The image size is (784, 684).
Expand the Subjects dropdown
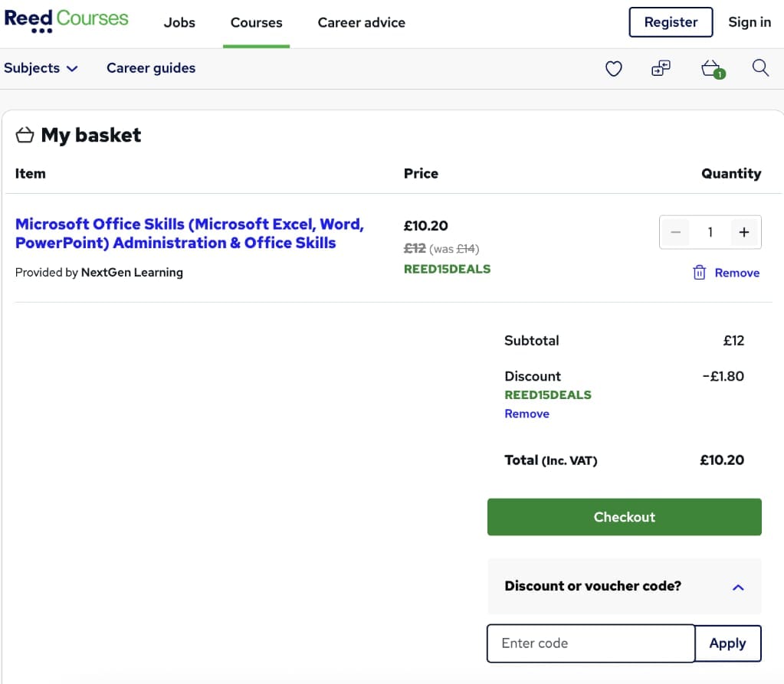pyautogui.click(x=41, y=68)
